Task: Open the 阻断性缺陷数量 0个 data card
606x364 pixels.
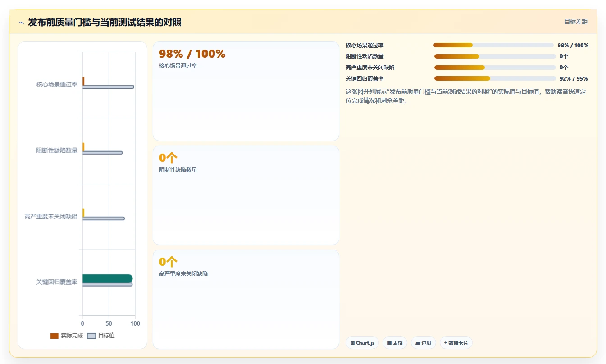Action: pyautogui.click(x=246, y=195)
